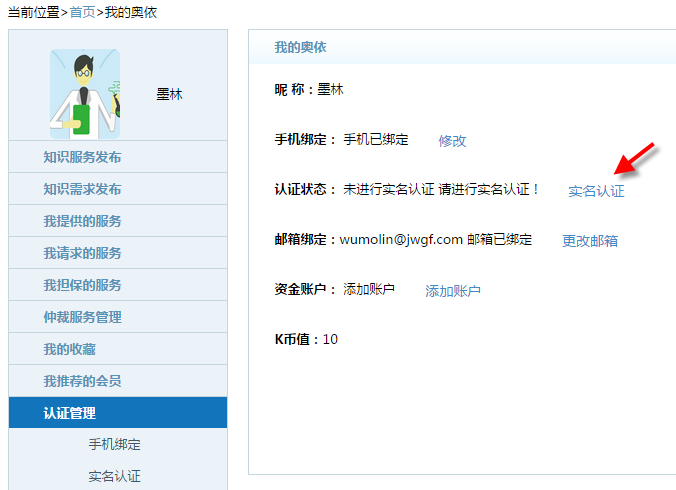676x490 pixels.
Task: Click the email wumolin@jwgf.com text
Action: (x=401, y=239)
